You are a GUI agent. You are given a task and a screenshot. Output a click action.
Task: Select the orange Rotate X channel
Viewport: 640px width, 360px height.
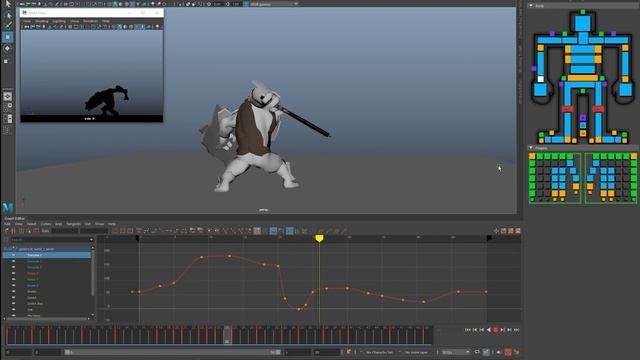(x=33, y=273)
